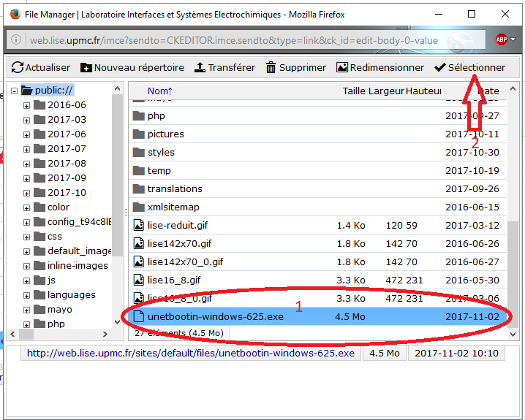
Task: Click the browser address bar URL
Action: coord(234,40)
